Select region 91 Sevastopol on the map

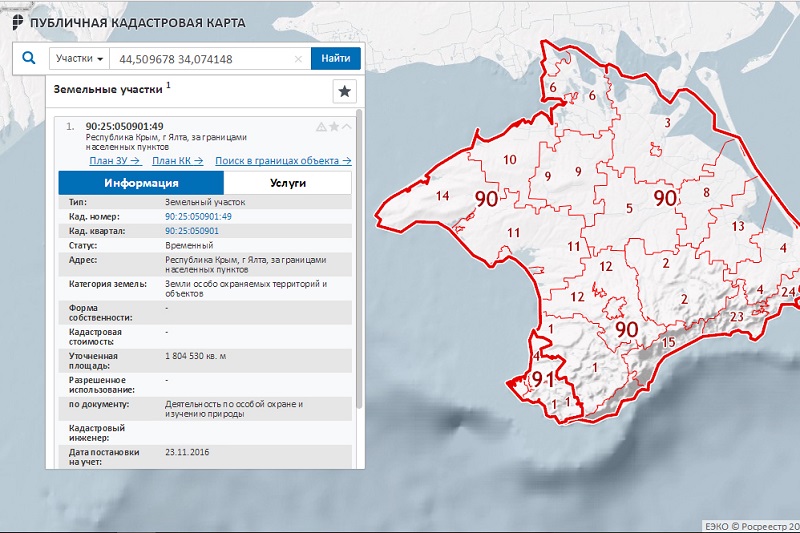[543, 379]
